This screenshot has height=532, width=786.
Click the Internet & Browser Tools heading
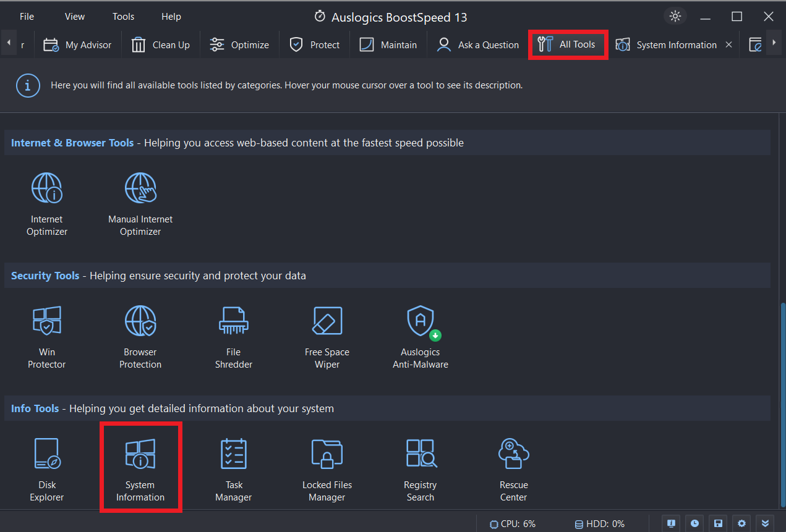tap(72, 143)
